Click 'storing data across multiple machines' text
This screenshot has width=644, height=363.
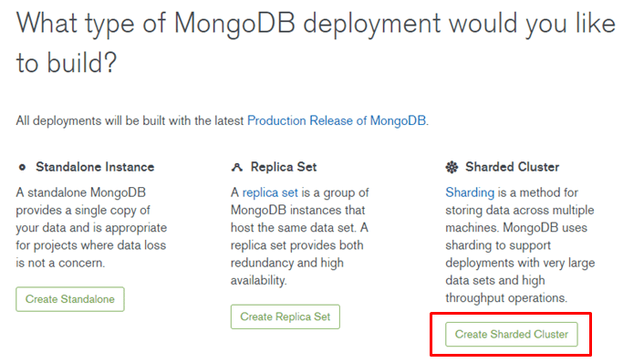pyautogui.click(x=520, y=219)
